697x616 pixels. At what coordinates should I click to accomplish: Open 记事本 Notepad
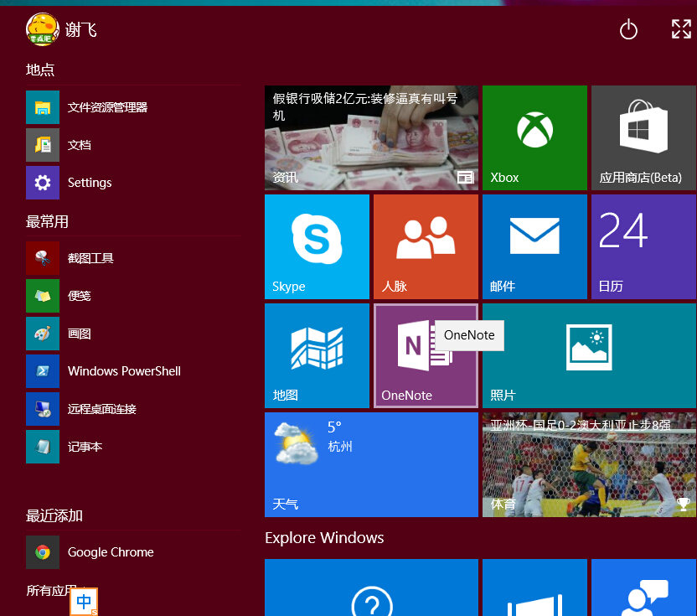(133, 447)
